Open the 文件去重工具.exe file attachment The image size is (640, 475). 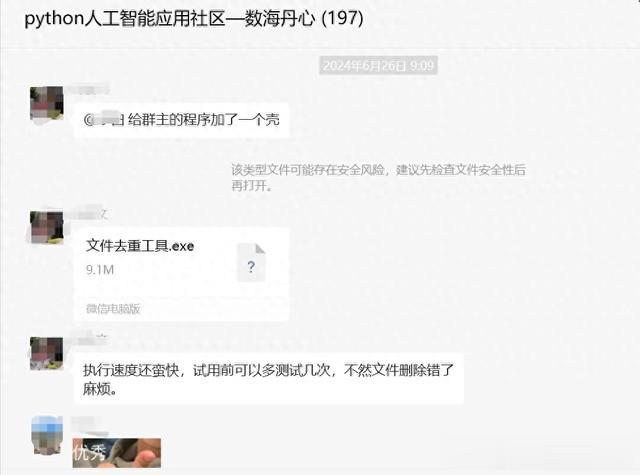coord(182,274)
